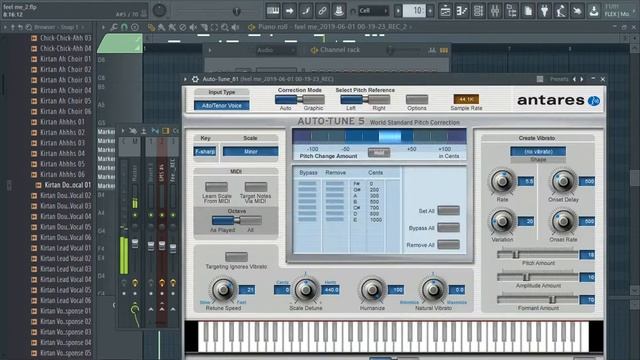The width and height of the screenshot is (640, 360).
Task: Select the Piano roll mute tool
Action: pos(193,27)
